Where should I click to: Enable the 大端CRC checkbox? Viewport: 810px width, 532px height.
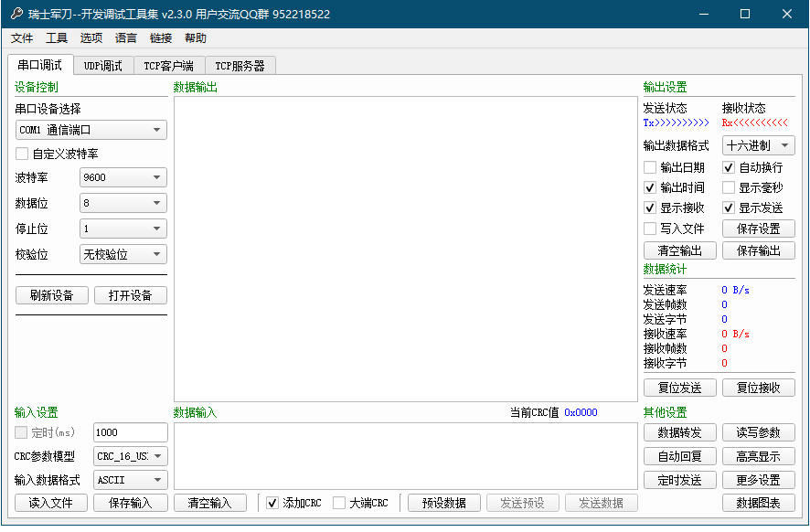339,503
